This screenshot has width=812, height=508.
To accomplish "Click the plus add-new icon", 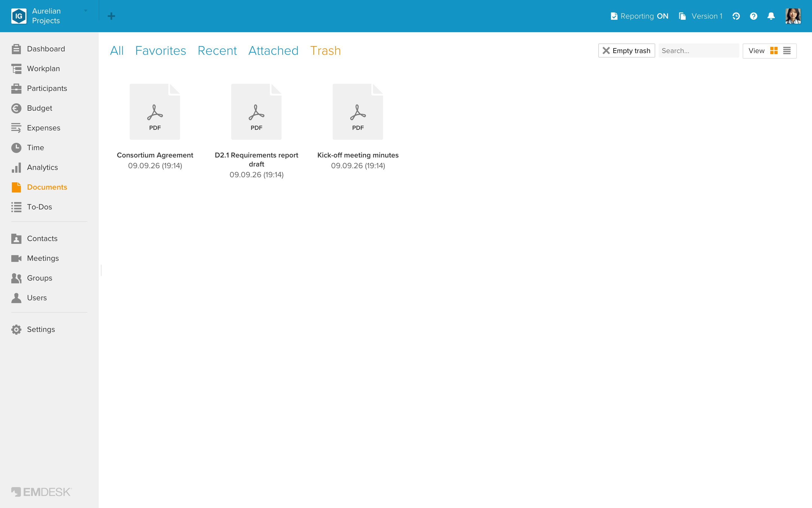I will coord(111,16).
